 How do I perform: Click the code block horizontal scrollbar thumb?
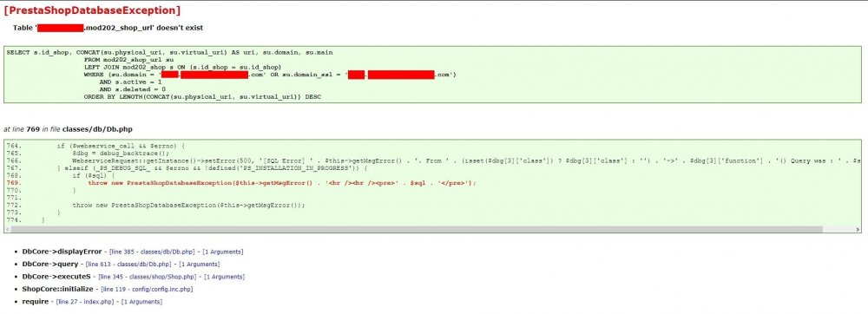click(417, 229)
